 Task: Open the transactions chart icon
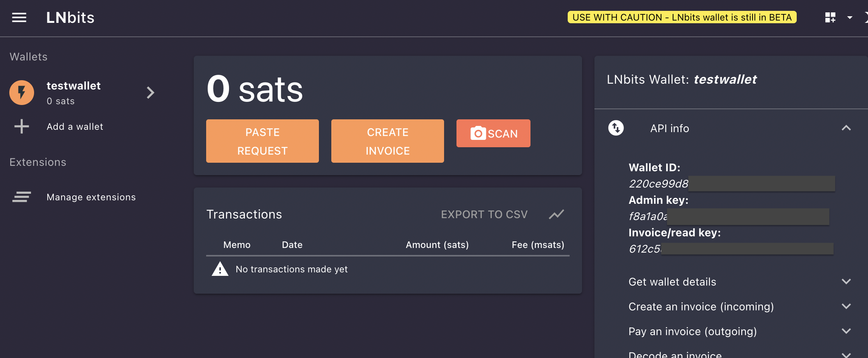[556, 214]
